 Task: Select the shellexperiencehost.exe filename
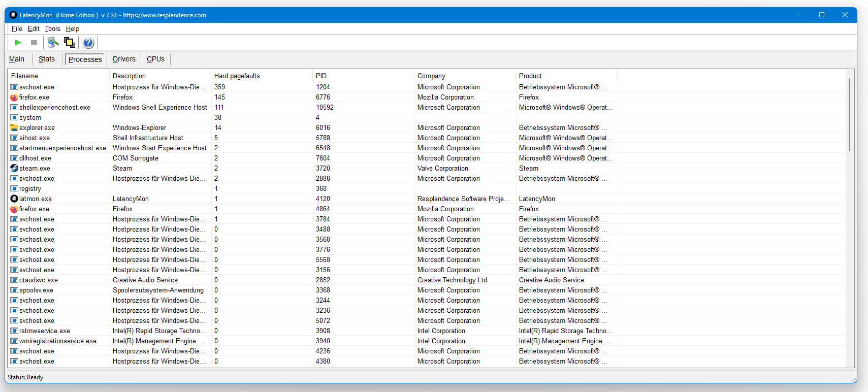[55, 108]
